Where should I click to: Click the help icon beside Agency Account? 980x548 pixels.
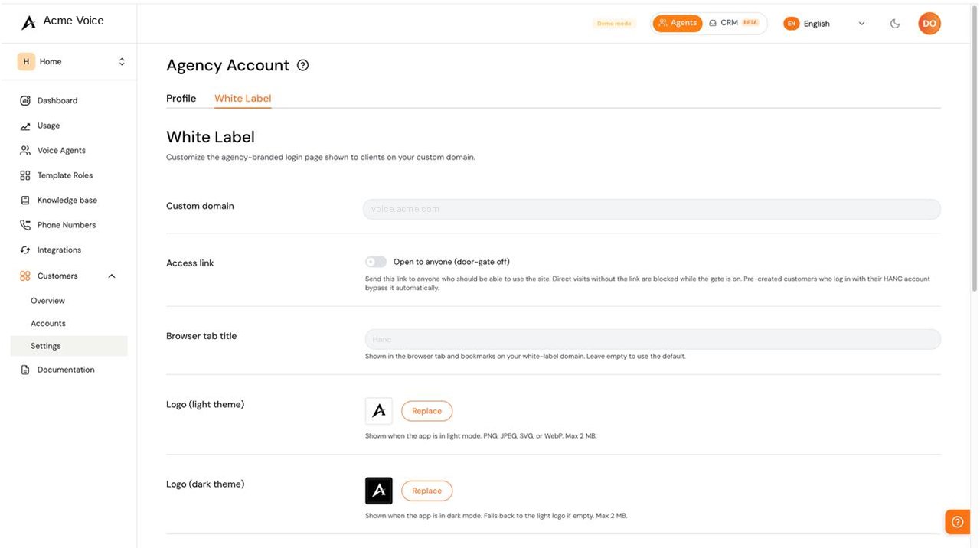[x=302, y=65]
